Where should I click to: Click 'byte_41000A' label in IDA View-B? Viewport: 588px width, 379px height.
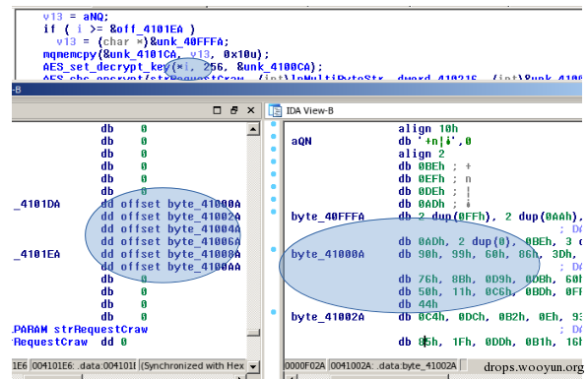coord(328,254)
